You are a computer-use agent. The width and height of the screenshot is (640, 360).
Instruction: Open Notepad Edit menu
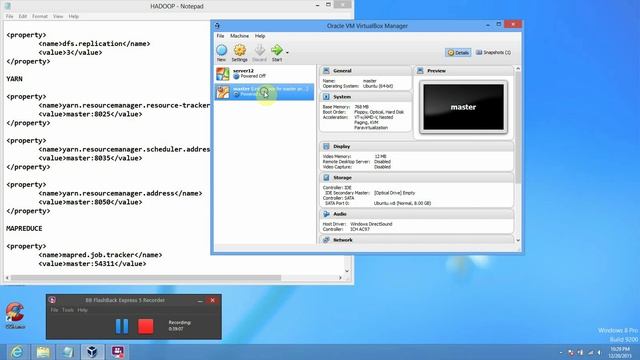tap(23, 16)
